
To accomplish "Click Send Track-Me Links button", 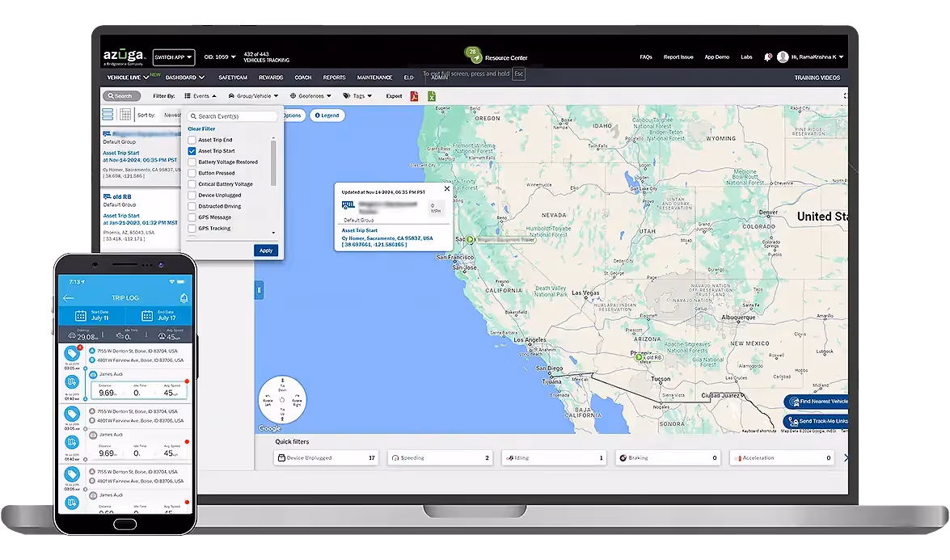I will pyautogui.click(x=816, y=421).
